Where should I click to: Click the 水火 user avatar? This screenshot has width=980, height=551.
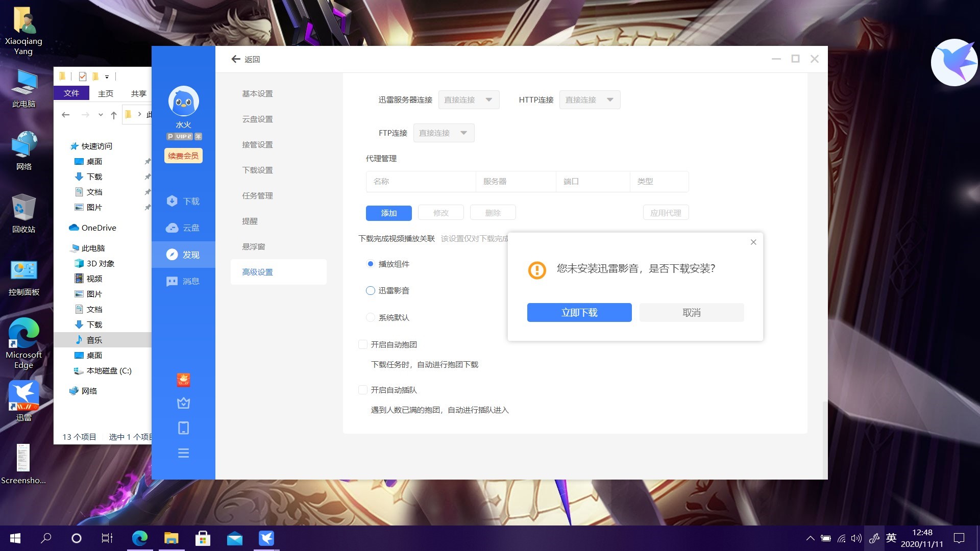[183, 102]
